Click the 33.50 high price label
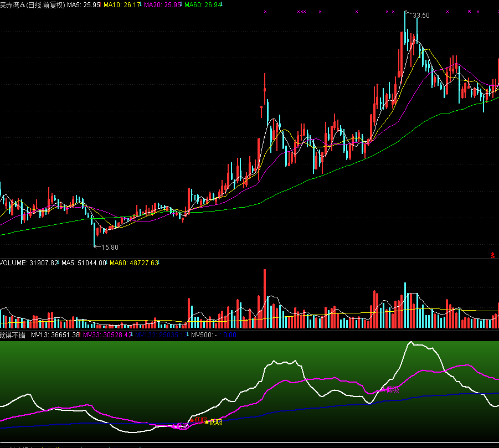Screen dimensions: 499x448 click(x=421, y=16)
